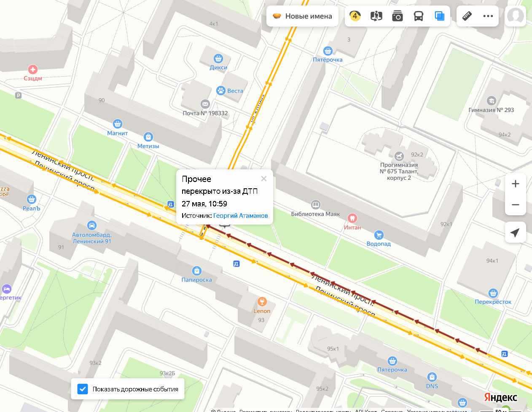532x412 pixels.
Task: Open the three-dots more tools menu
Action: pos(488,16)
